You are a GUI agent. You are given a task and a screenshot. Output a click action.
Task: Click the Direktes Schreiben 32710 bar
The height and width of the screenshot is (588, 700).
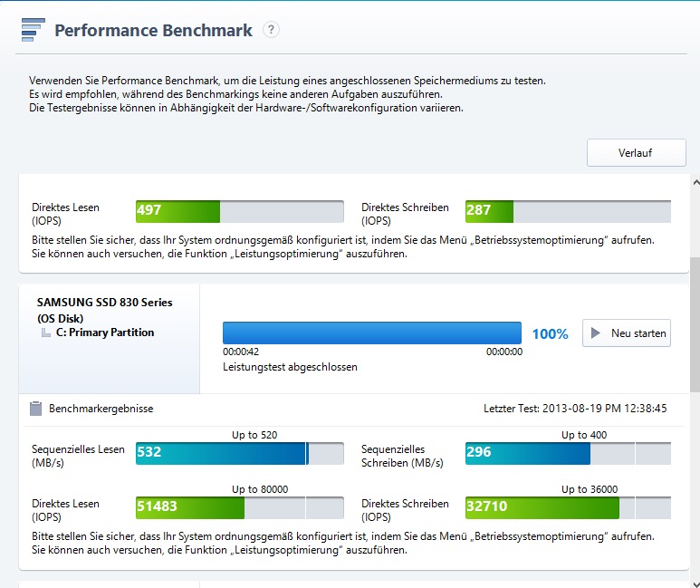point(568,507)
